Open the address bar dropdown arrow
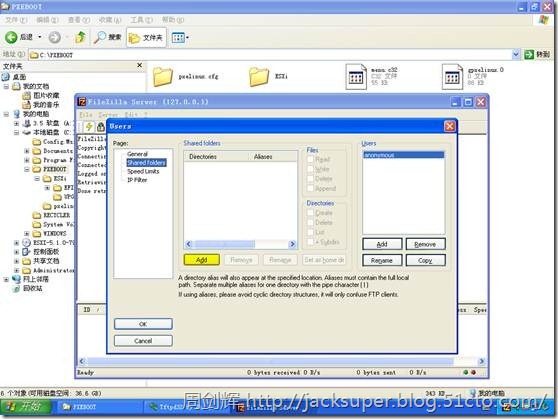Screen dimensions: 558x419 click(x=516, y=54)
